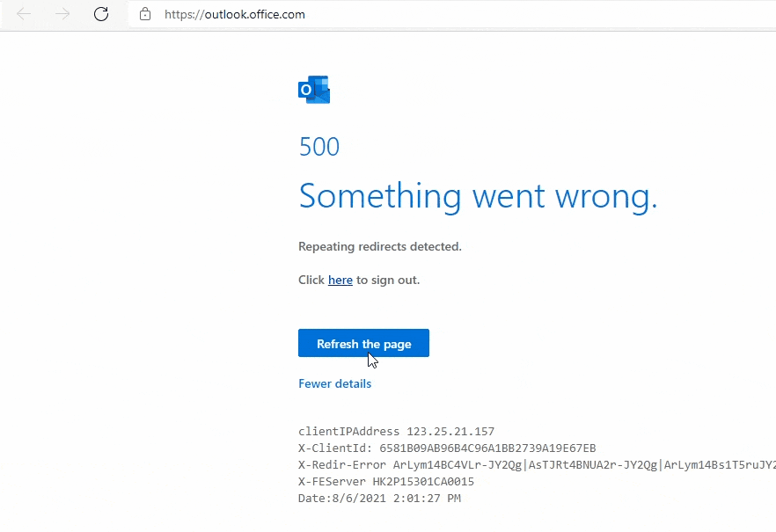Click the X-FEServer HK2P15301CA0015 line
The height and width of the screenshot is (532, 776).
click(x=386, y=481)
